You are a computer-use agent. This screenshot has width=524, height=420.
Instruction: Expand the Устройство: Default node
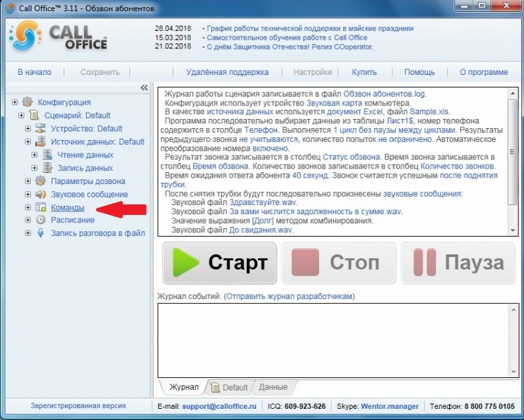coord(28,128)
